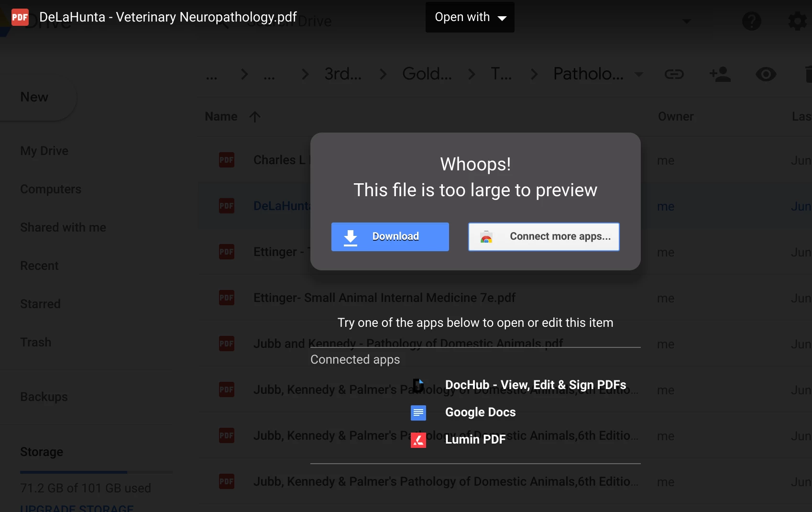Open Starred in sidebar
The height and width of the screenshot is (512, 812).
(40, 304)
